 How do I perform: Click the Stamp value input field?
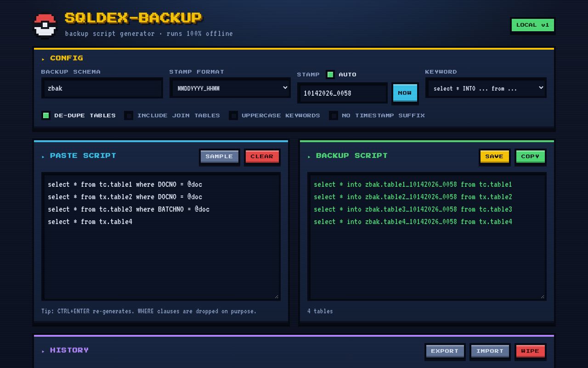342,93
